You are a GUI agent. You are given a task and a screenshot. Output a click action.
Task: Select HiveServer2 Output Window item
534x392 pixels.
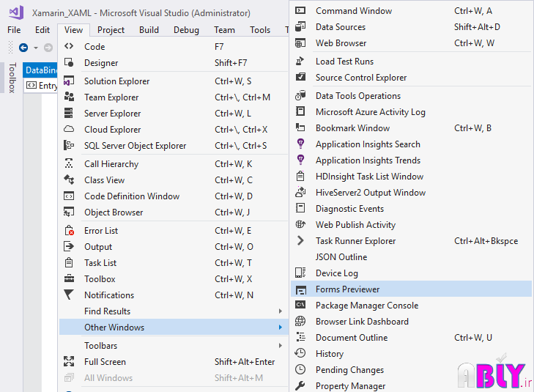click(411, 193)
